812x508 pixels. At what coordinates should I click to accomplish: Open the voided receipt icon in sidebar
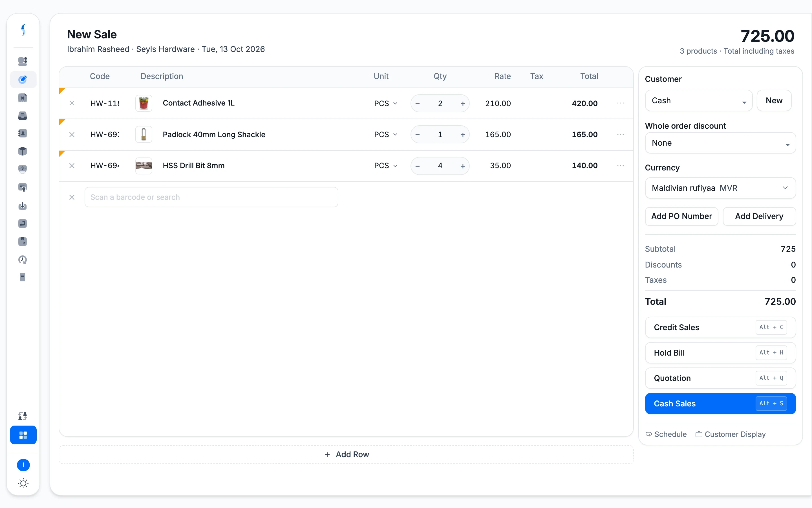(x=23, y=97)
